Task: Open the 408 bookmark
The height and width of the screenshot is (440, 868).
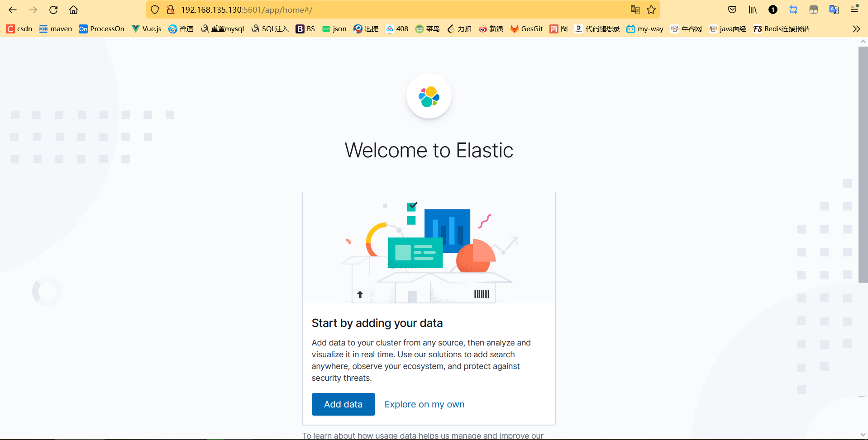Action: pyautogui.click(x=397, y=29)
